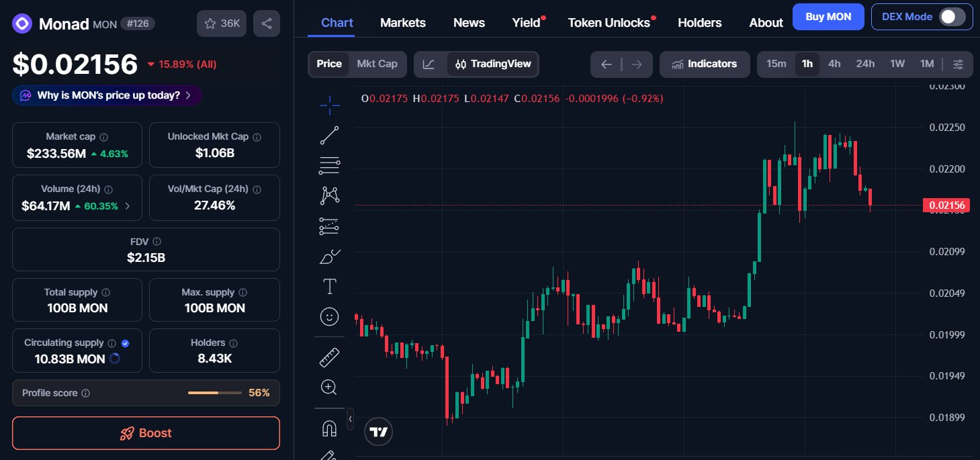Expand Volume (24h) details chevron

(128, 206)
